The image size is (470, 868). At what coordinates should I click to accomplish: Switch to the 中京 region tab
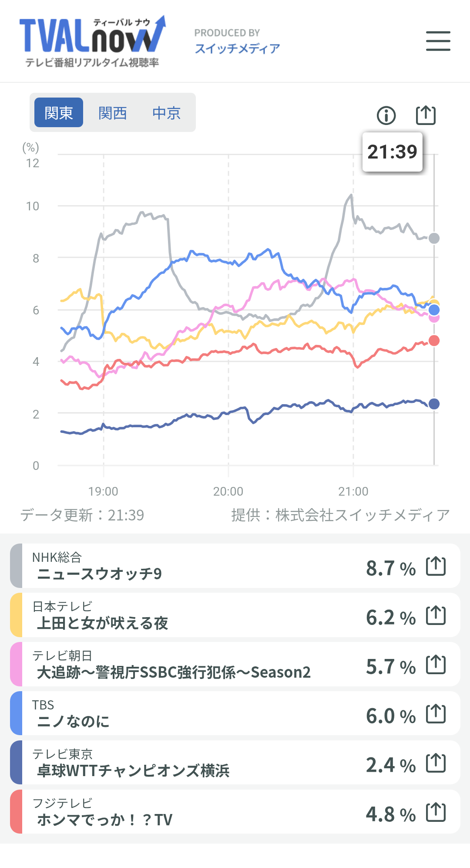pos(166,113)
